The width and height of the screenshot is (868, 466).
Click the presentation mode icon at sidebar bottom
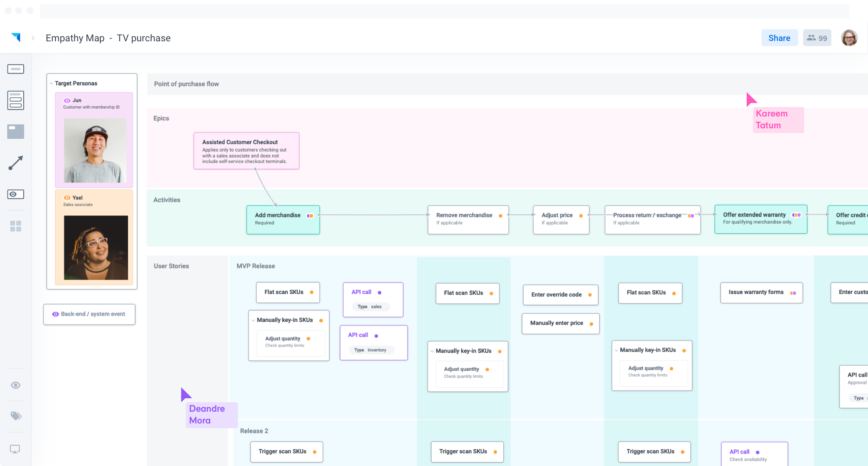click(16, 449)
